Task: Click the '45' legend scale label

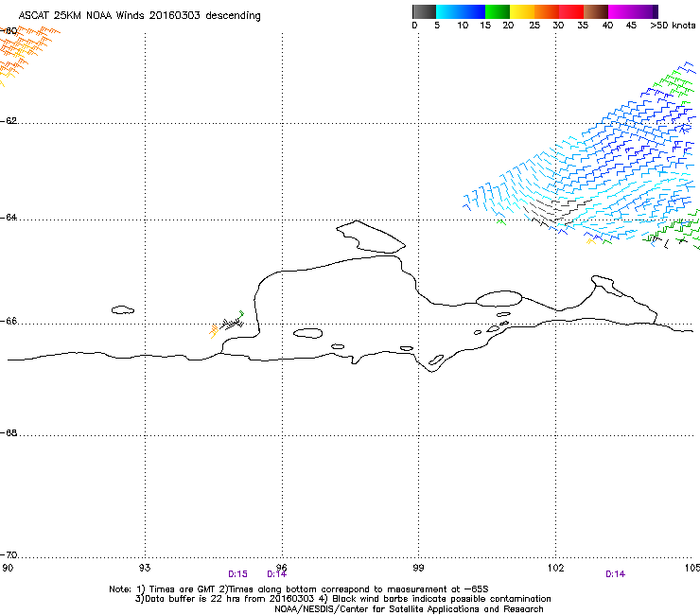Action: (631, 26)
